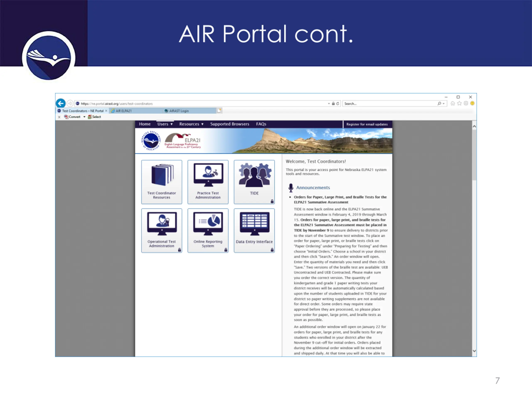532x399 pixels.
Task: Click the scrollbar up arrow
Action: (x=474, y=126)
